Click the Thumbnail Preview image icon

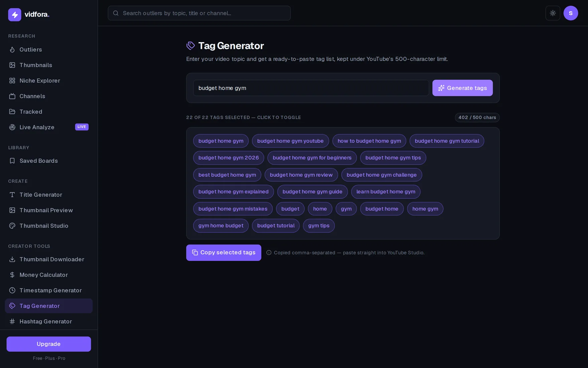tap(12, 210)
